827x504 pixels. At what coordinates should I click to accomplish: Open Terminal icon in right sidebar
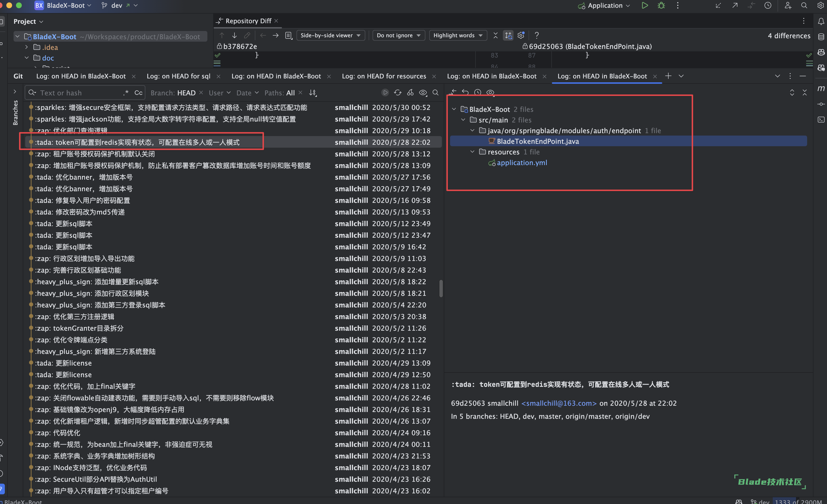click(821, 119)
